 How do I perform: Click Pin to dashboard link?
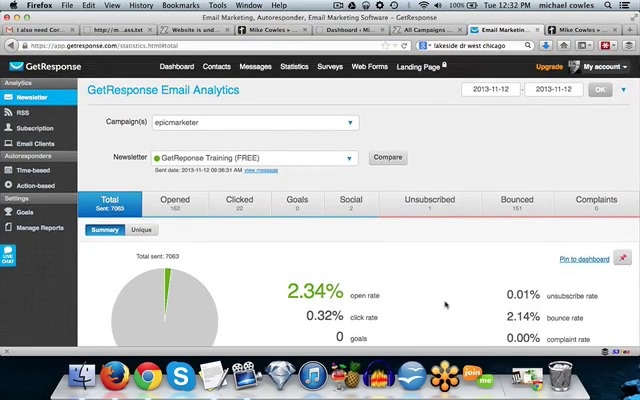click(x=584, y=259)
